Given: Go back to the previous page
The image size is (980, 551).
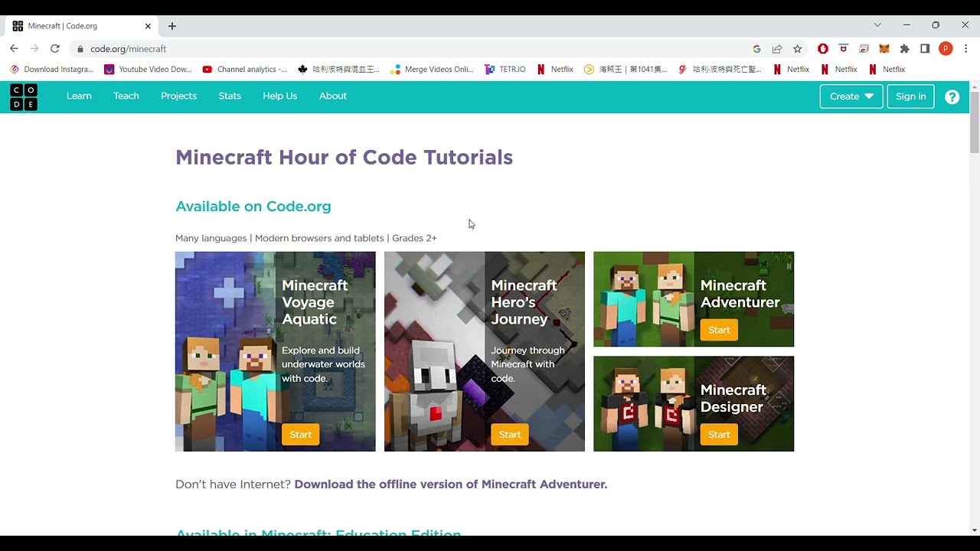Looking at the screenshot, I should (14, 48).
